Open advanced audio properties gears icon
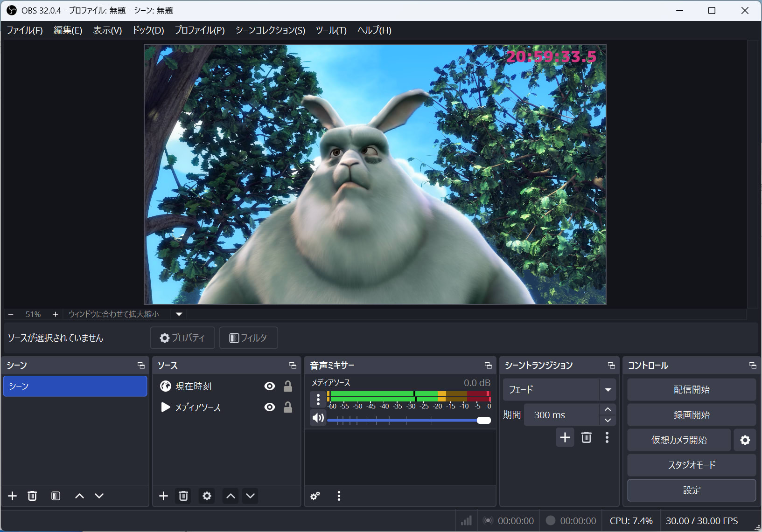 315,496
